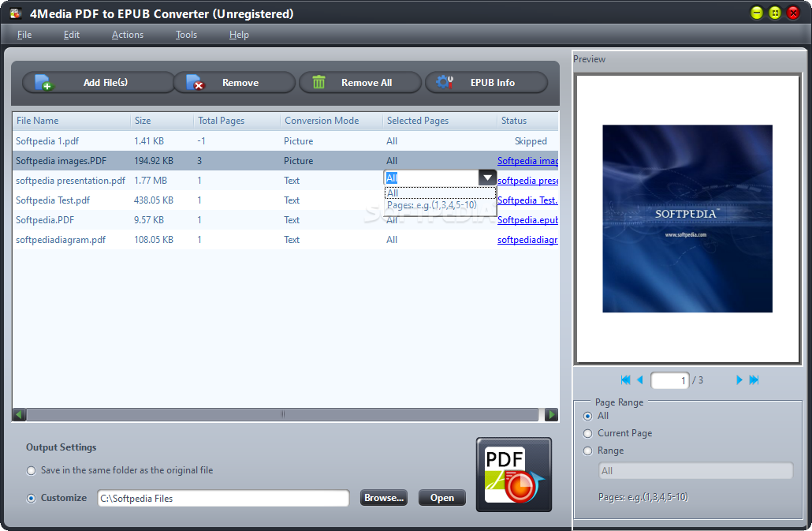This screenshot has height=531, width=812.
Task: Toggle the Selected Pages dropdown arrow
Action: (x=487, y=178)
